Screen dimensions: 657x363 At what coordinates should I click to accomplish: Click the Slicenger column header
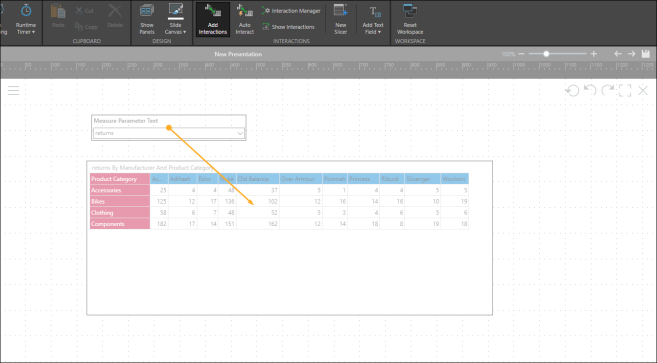tap(422, 179)
